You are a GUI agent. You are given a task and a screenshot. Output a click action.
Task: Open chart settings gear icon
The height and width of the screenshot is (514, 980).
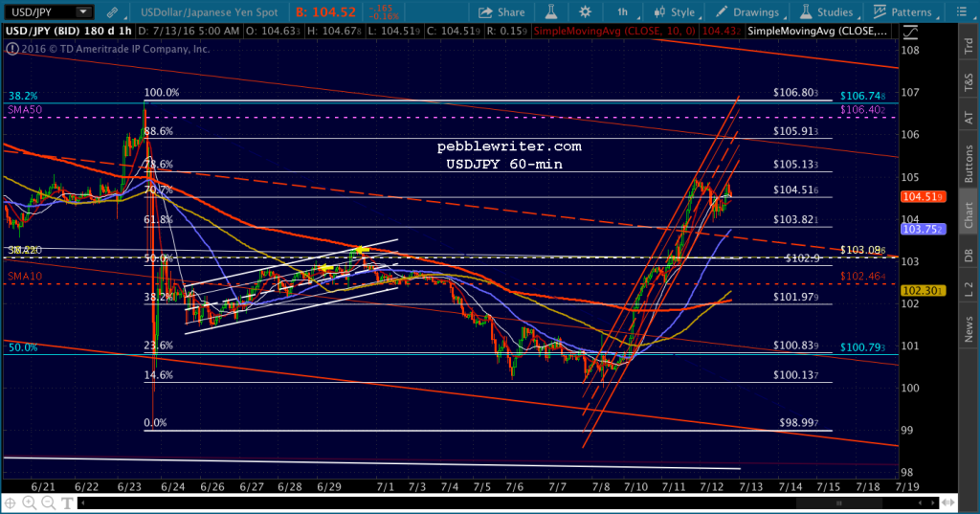point(585,11)
